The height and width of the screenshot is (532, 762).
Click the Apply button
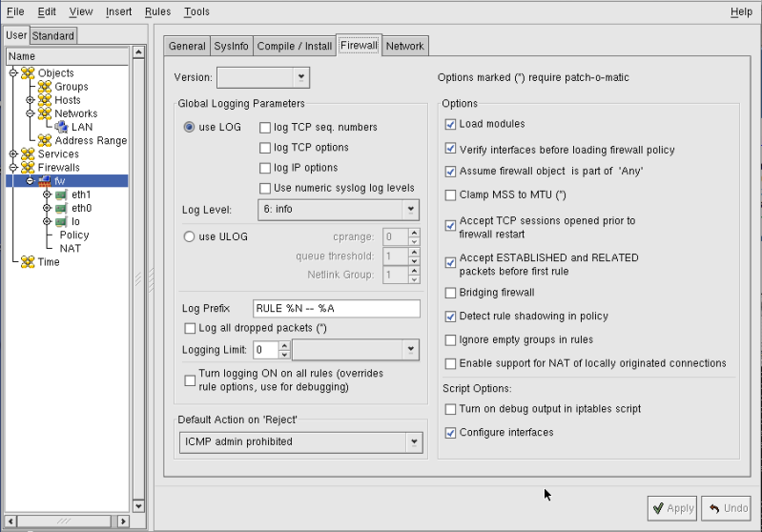(671, 508)
